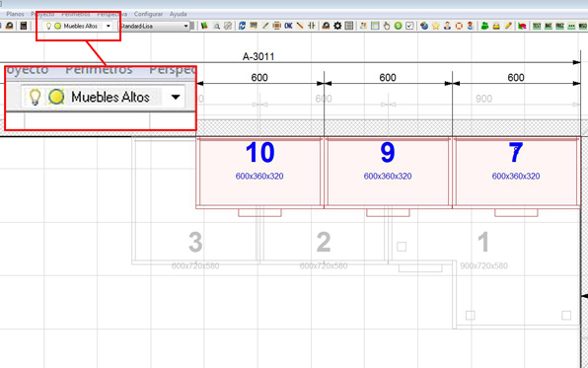Image resolution: width=588 pixels, height=368 pixels.
Task: Open the Perspectiva menu
Action: click(x=111, y=14)
